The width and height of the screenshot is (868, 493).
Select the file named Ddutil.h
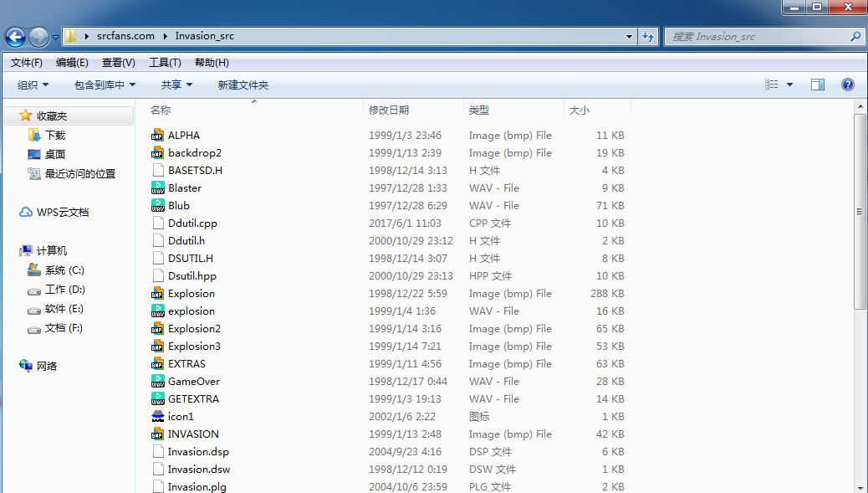pyautogui.click(x=186, y=241)
